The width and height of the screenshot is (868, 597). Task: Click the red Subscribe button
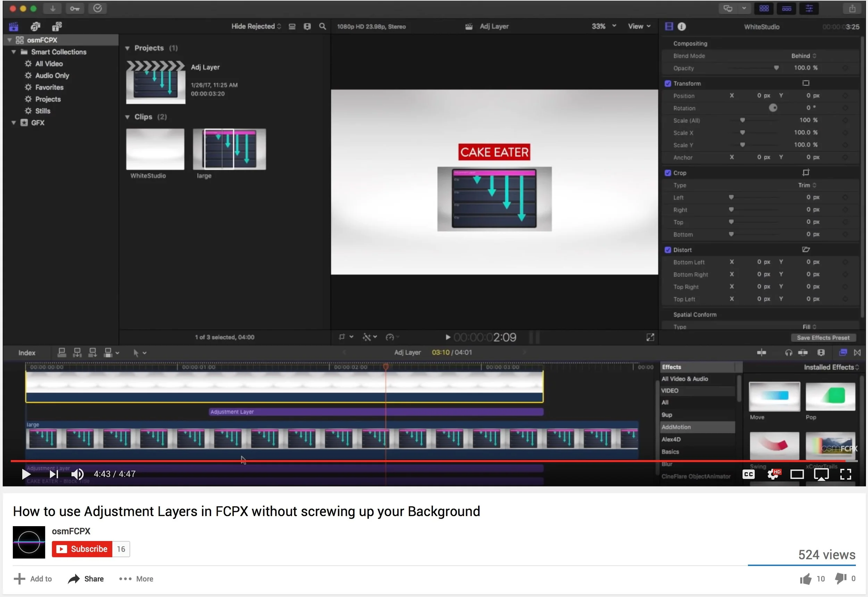tap(82, 549)
